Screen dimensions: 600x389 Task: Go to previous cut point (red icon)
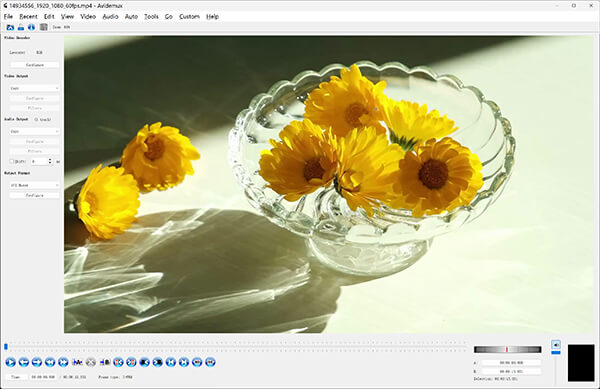[x=118, y=362]
